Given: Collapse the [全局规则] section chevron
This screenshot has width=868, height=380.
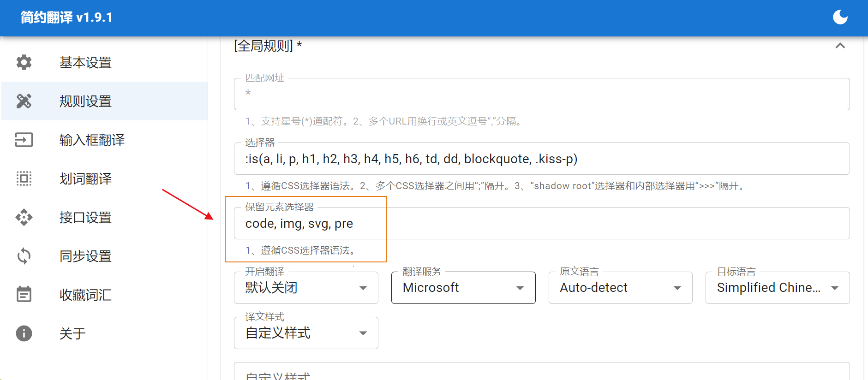Looking at the screenshot, I should pos(840,46).
